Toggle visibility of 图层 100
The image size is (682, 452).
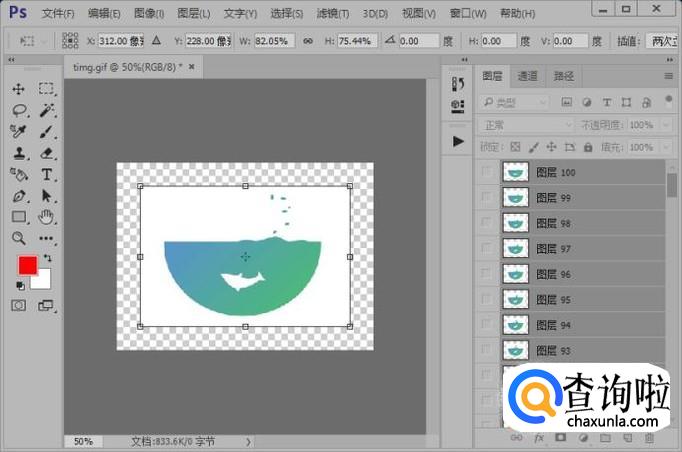[486, 172]
